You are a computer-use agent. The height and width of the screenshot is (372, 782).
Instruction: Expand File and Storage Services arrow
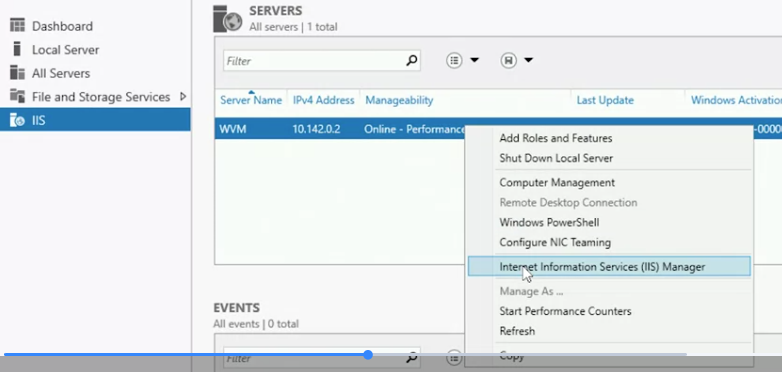click(x=183, y=96)
